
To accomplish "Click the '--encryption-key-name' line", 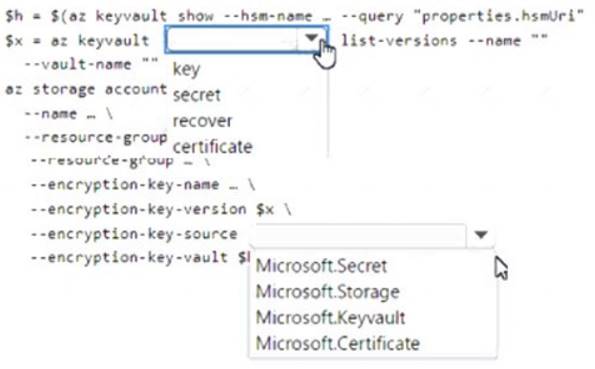I will click(x=143, y=185).
